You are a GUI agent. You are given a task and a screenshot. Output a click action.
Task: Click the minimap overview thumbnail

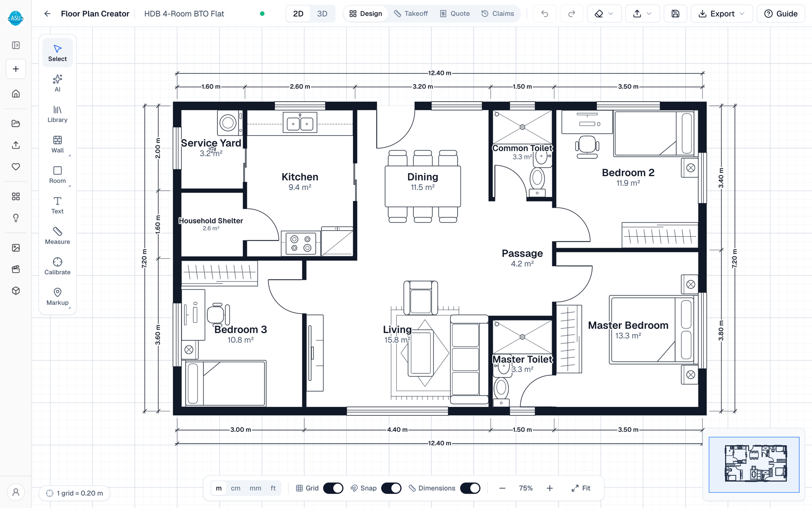click(x=754, y=464)
